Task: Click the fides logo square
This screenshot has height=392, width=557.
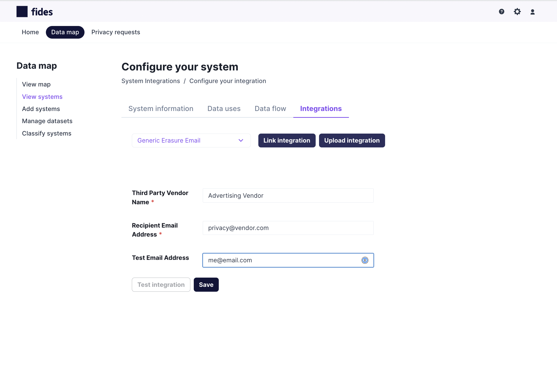Action: [x=22, y=12]
